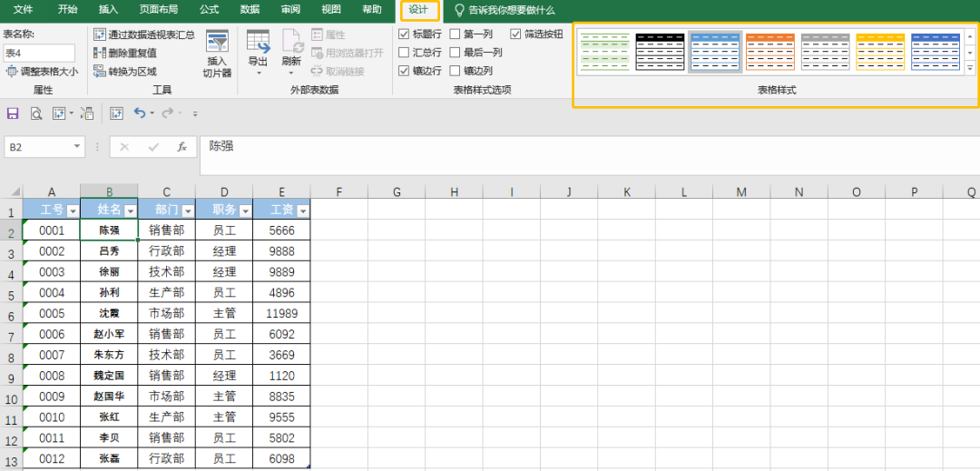Click the insert function fx icon

[181, 147]
